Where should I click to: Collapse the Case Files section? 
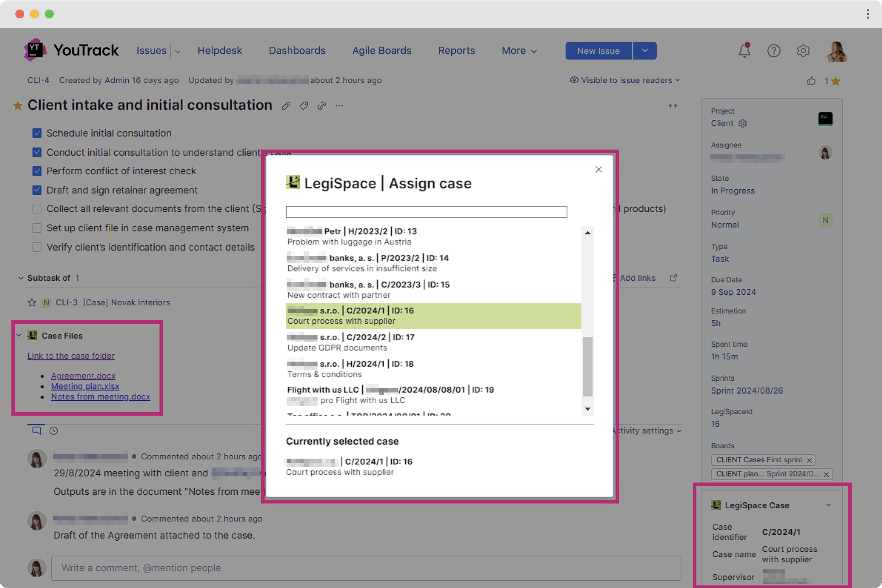(19, 336)
